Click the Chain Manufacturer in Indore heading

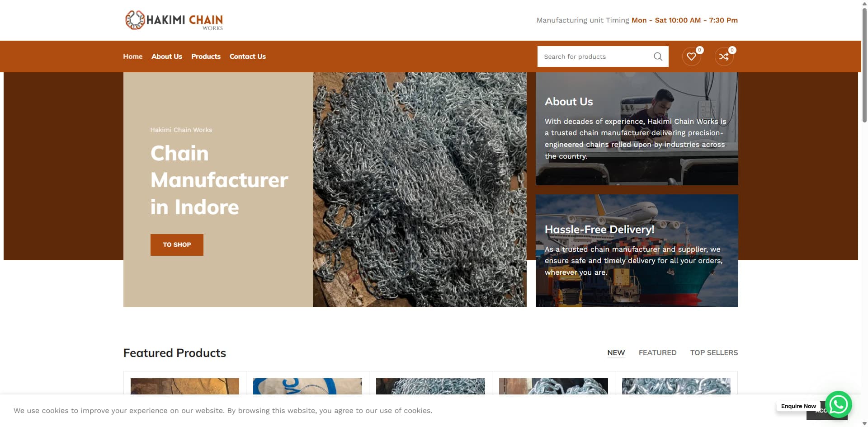tap(219, 180)
